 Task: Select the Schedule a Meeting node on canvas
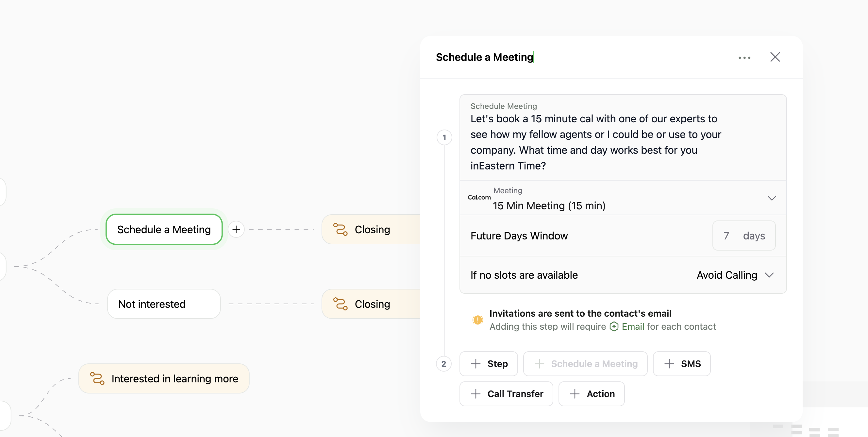pyautogui.click(x=164, y=229)
